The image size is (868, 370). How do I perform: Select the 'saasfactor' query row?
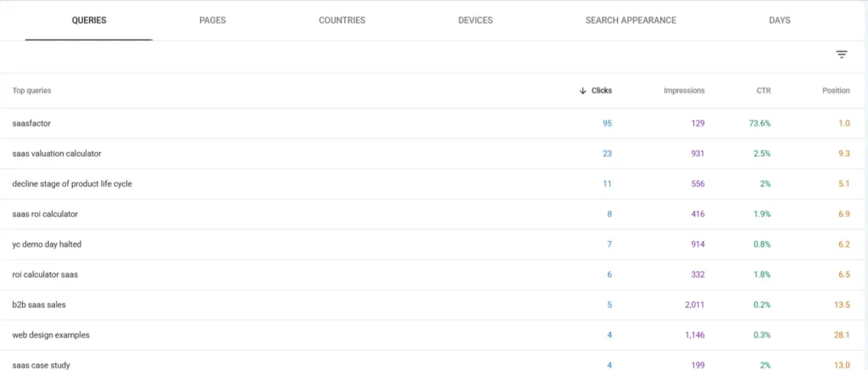click(x=434, y=124)
